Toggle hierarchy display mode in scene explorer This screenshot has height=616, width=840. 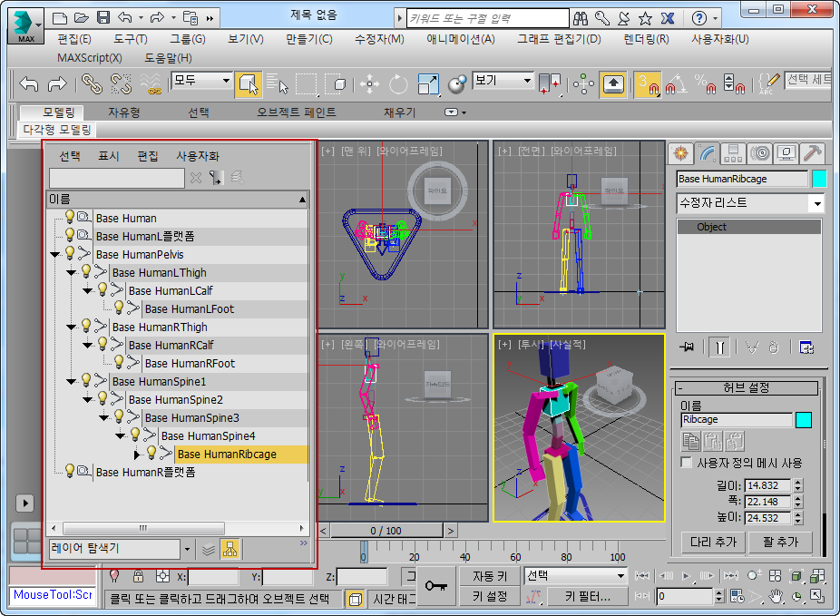230,549
